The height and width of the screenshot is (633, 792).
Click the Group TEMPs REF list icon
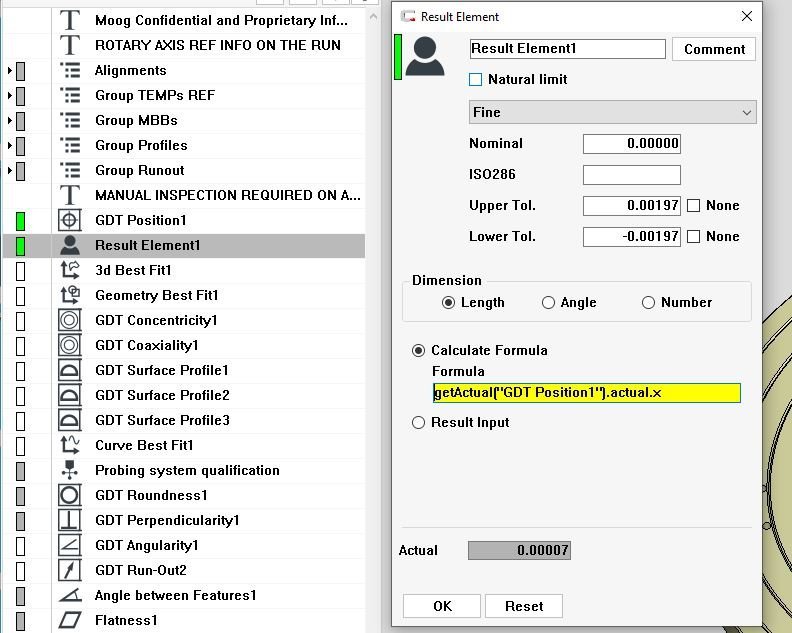pos(70,95)
